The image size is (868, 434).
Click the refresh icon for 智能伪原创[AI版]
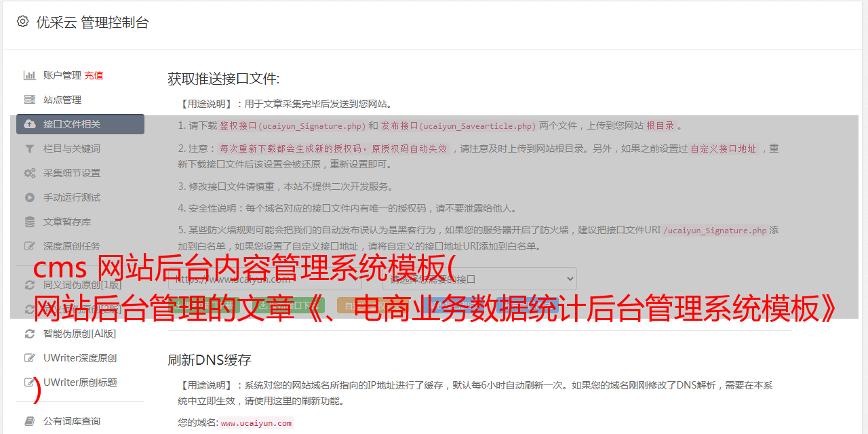(x=30, y=334)
